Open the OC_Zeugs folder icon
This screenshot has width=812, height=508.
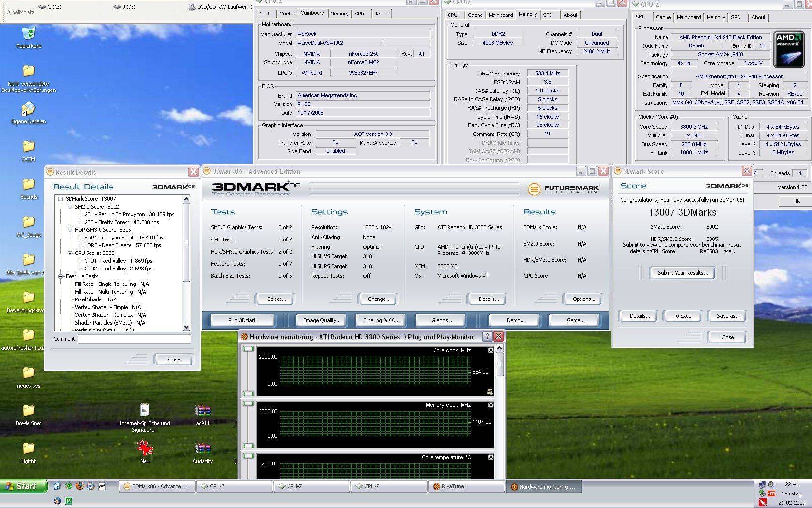(29, 222)
